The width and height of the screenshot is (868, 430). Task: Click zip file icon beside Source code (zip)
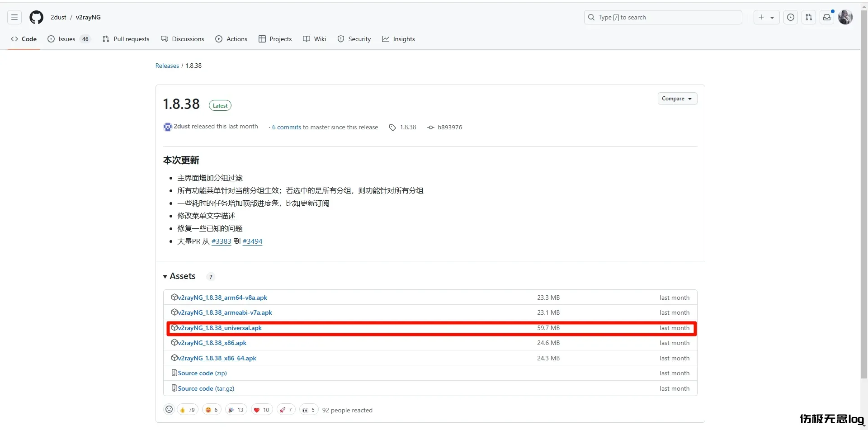tap(174, 373)
